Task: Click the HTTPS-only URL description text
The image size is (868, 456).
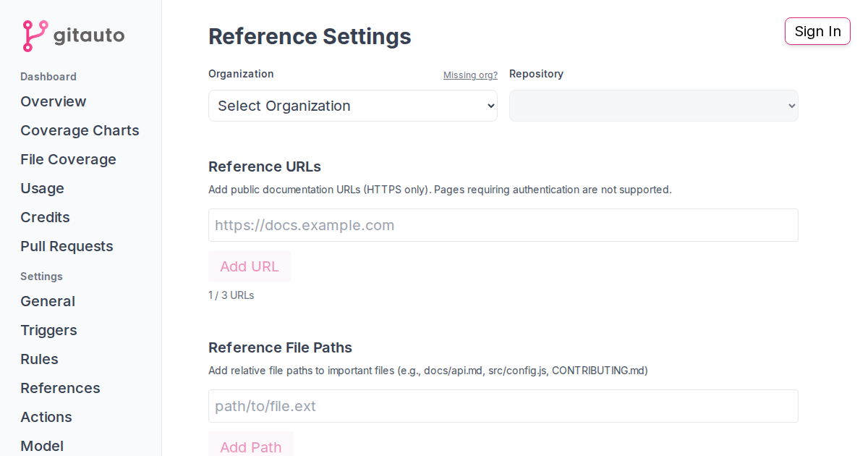Action: 440,190
